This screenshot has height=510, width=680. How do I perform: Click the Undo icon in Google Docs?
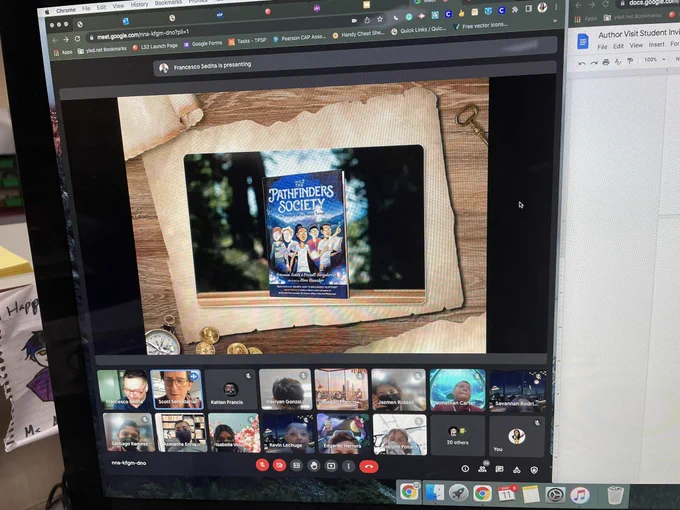582,63
